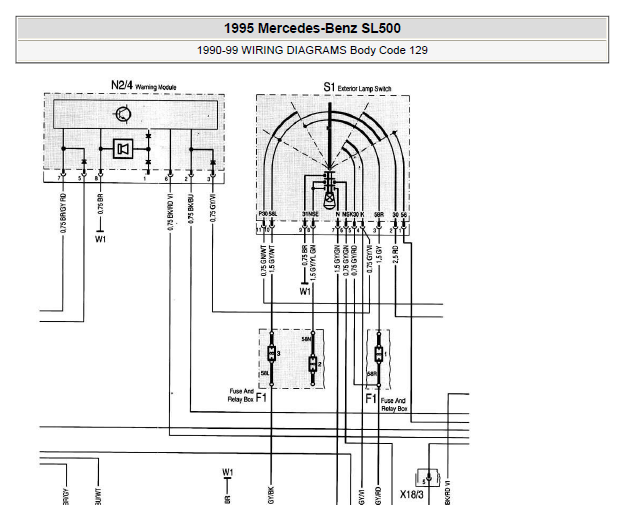This screenshot has height=505, width=617.
Task: Click the transistor symbol in Warning Module
Action: pyautogui.click(x=123, y=115)
